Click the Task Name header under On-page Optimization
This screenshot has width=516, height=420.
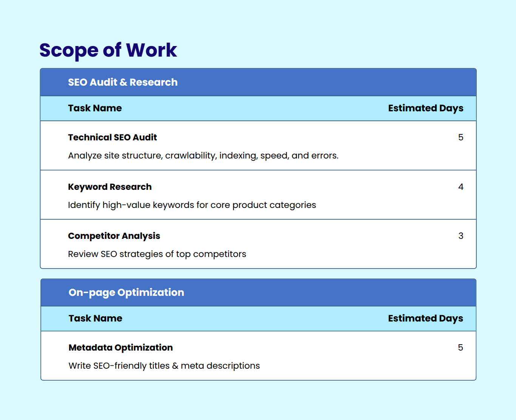tap(95, 318)
